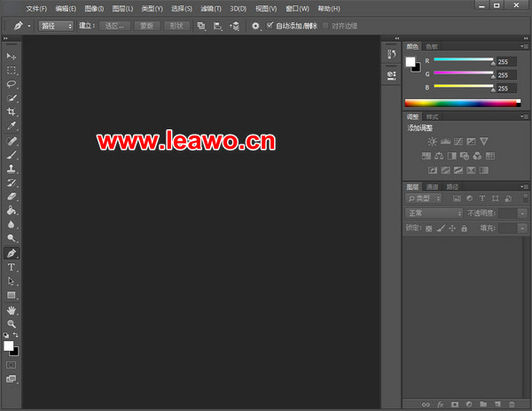
Task: Add Brightness/Contrast adjustment
Action: 433,142
